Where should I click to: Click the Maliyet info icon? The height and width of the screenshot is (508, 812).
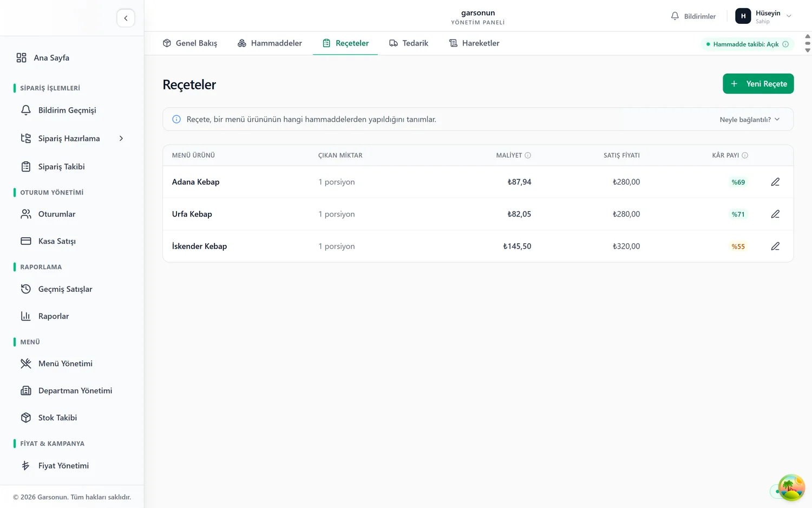pos(528,155)
